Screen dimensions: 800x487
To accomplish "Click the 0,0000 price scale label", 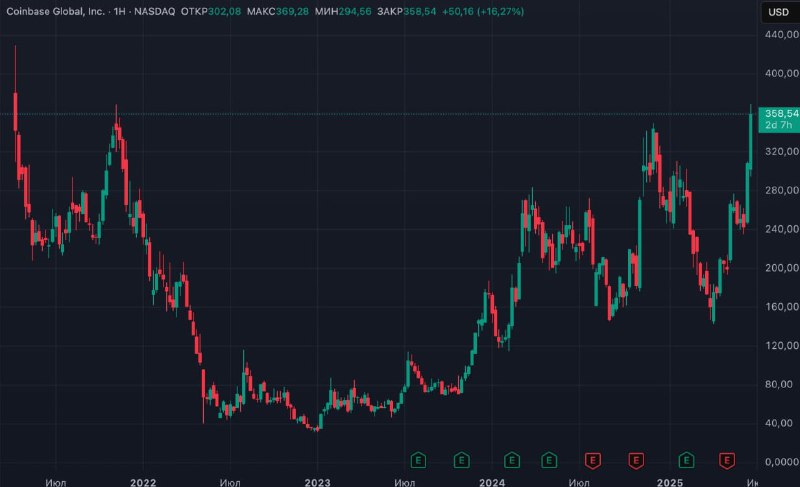I will (782, 462).
